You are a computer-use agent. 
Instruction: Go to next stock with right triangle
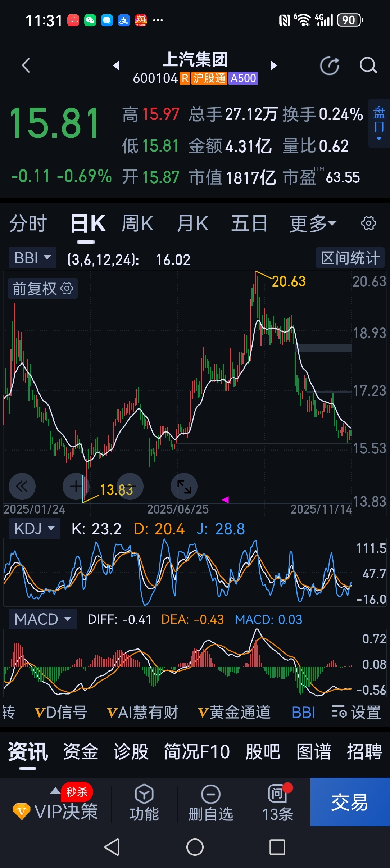[x=273, y=65]
